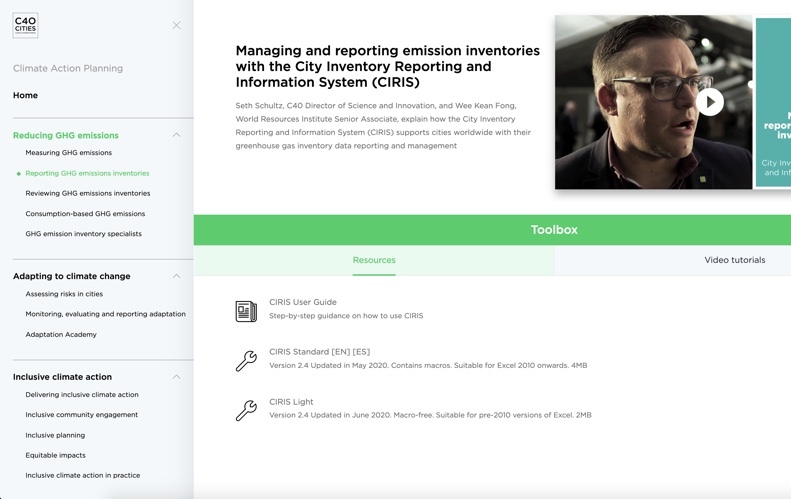The image size is (791, 499).
Task: Open the CIRIS User Guide link
Action: point(303,302)
